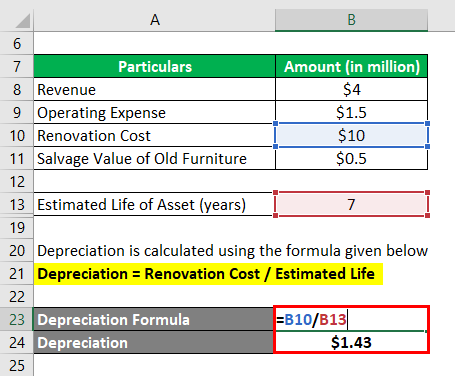
Task: Select row 19 header
Action: [17, 228]
